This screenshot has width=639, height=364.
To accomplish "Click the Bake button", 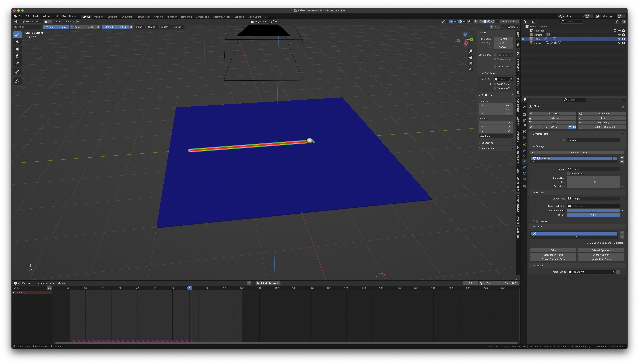I will coord(553,250).
